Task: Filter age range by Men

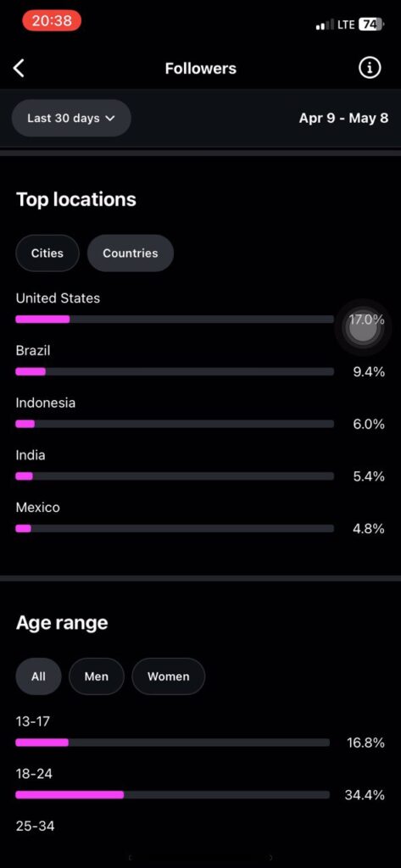Action: (97, 676)
